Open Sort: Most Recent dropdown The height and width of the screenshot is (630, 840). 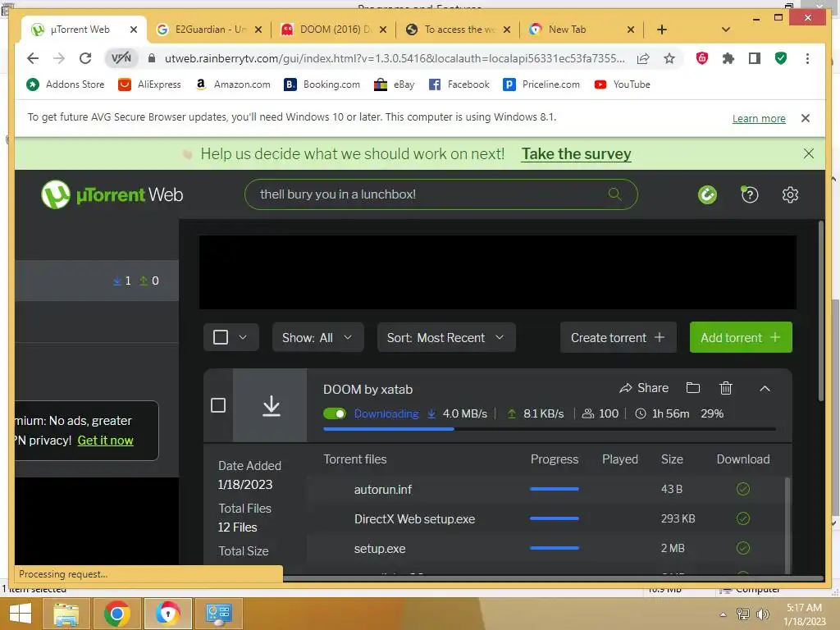click(x=446, y=337)
